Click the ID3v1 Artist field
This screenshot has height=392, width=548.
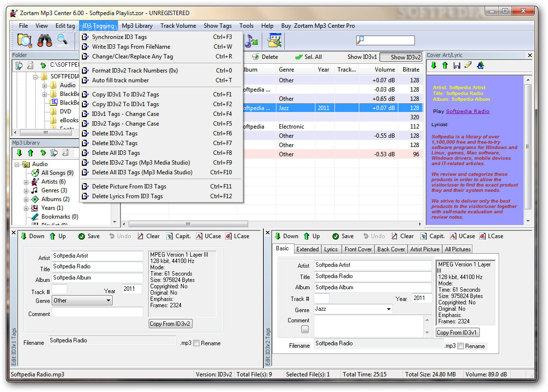tap(98, 256)
